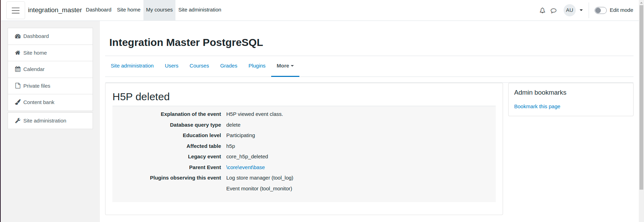Screen dimensions: 644x222
Task: Click the Private files document icon
Action: click(x=18, y=86)
